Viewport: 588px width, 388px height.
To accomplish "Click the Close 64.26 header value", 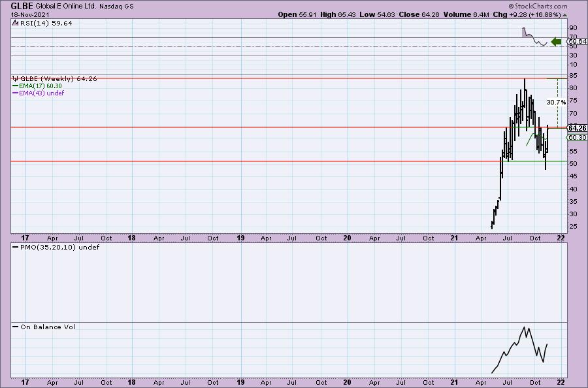I will [x=419, y=14].
